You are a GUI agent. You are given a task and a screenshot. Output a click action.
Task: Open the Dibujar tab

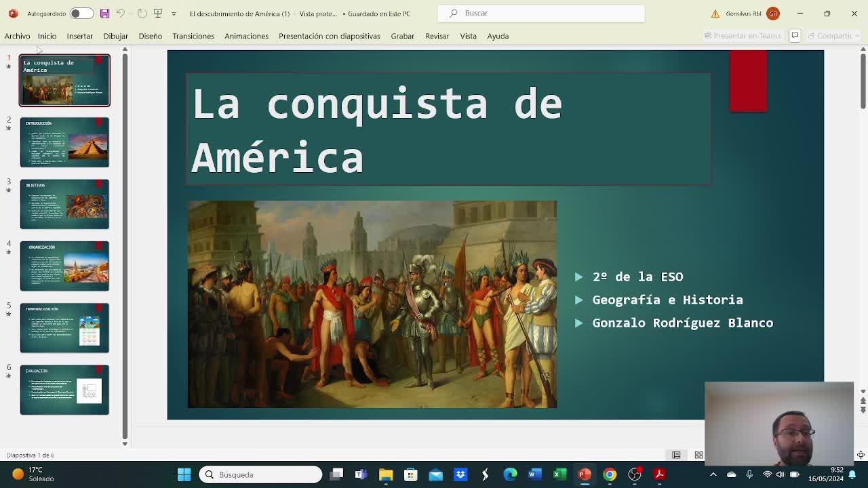(115, 36)
